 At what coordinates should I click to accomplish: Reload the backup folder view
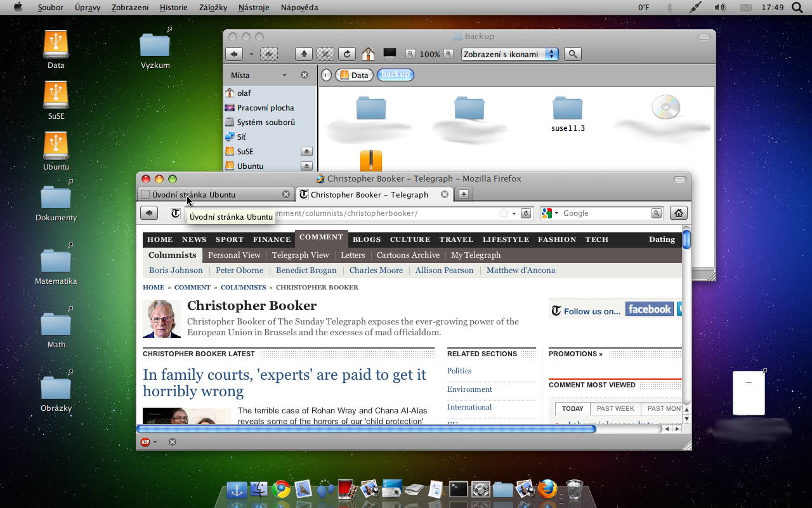click(x=346, y=54)
